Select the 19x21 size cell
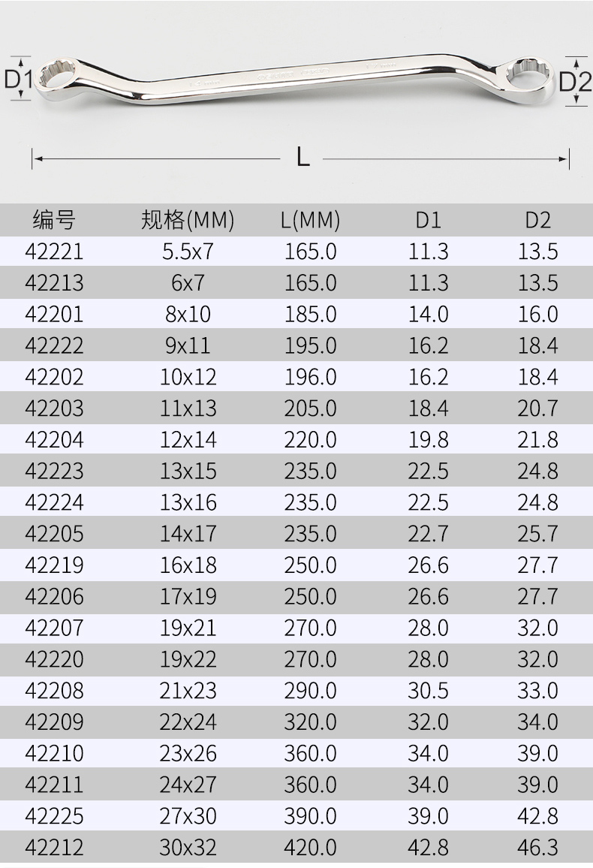This screenshot has height=868, width=593. tap(188, 628)
